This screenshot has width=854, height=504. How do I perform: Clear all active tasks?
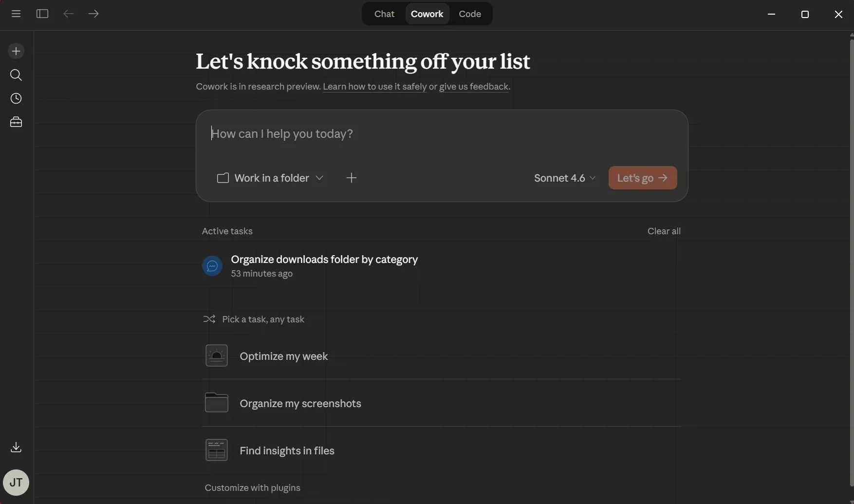664,231
